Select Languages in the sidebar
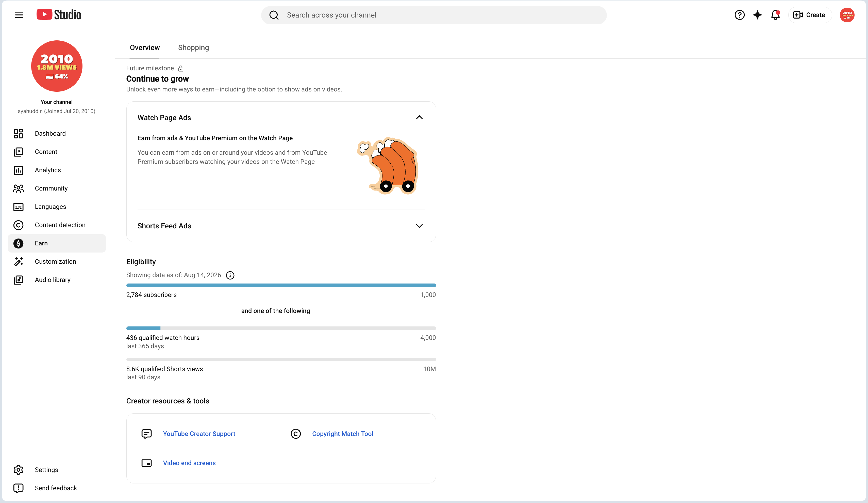Screen dimensions: 868x503 (x=57, y=207)
